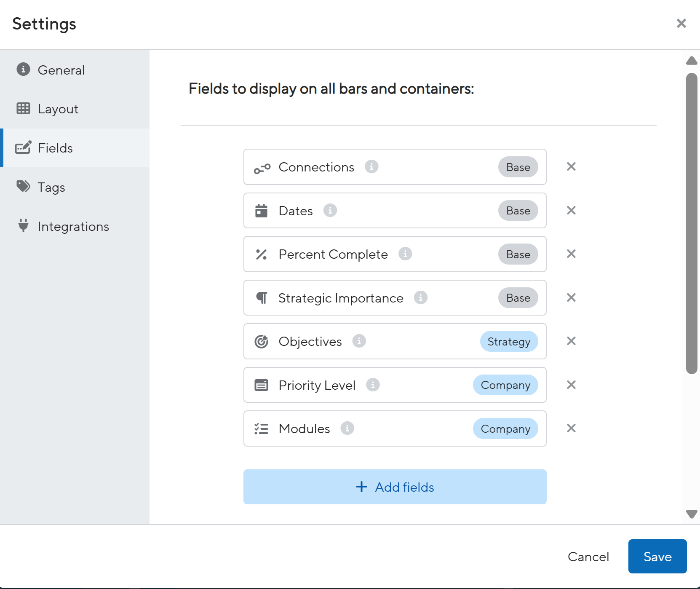Image resolution: width=700 pixels, height=589 pixels.
Task: Remove the Connections field
Action: click(x=571, y=167)
